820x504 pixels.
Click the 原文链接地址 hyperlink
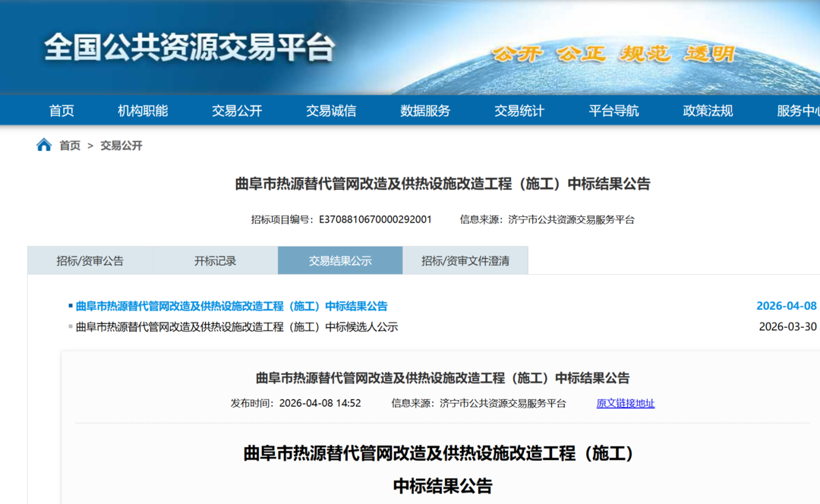click(625, 404)
